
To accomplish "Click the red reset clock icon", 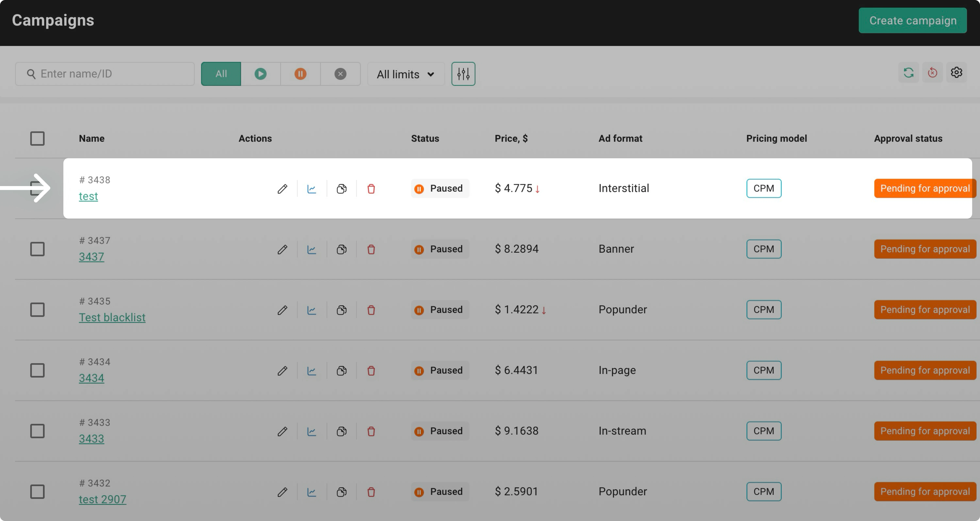I will pyautogui.click(x=932, y=73).
